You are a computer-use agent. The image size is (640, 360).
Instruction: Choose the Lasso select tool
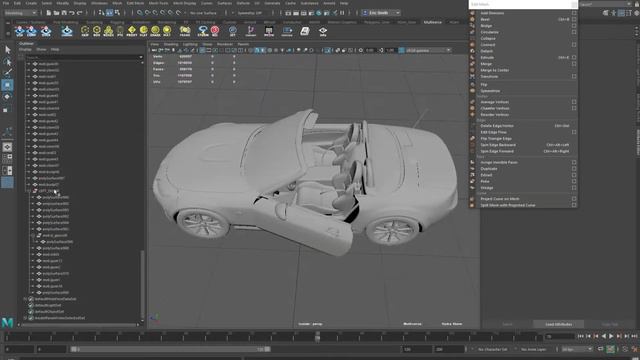[x=7, y=62]
